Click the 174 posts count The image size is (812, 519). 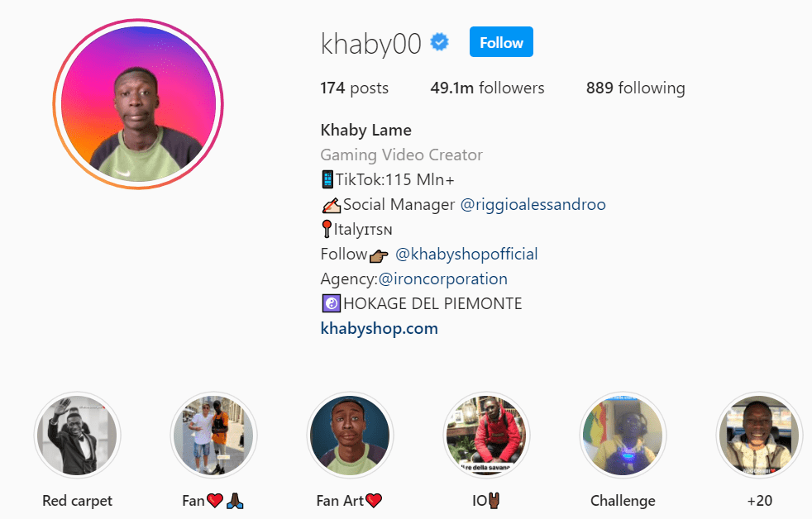point(354,88)
